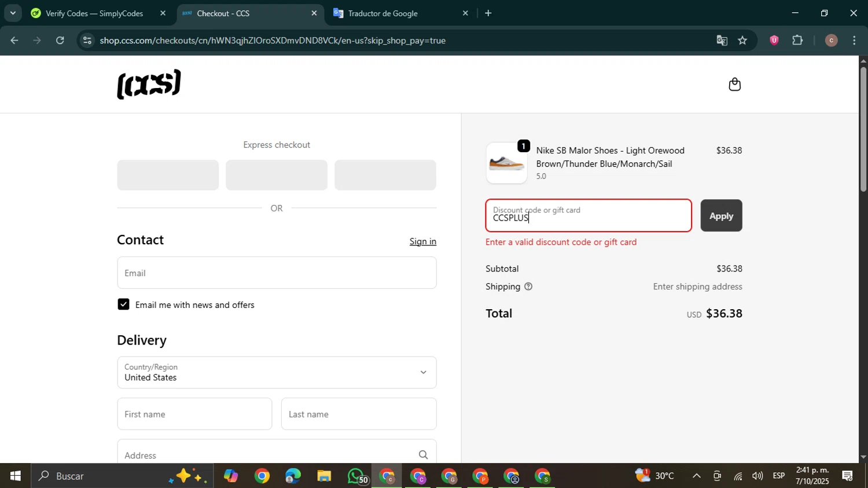Click the Last name field
This screenshot has height=488, width=868.
click(x=359, y=414)
